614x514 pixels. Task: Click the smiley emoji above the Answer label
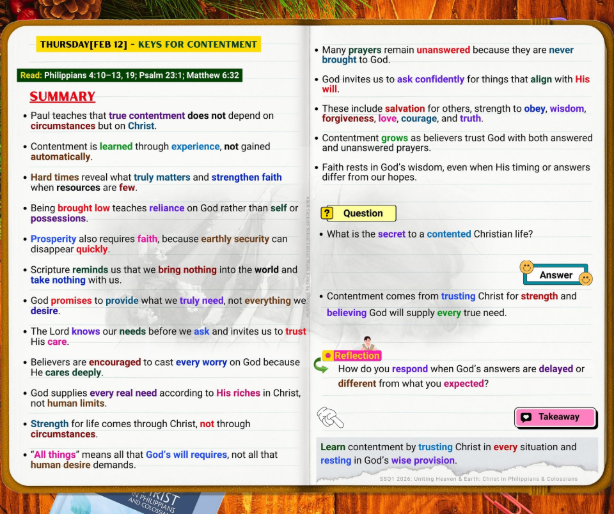(526, 267)
